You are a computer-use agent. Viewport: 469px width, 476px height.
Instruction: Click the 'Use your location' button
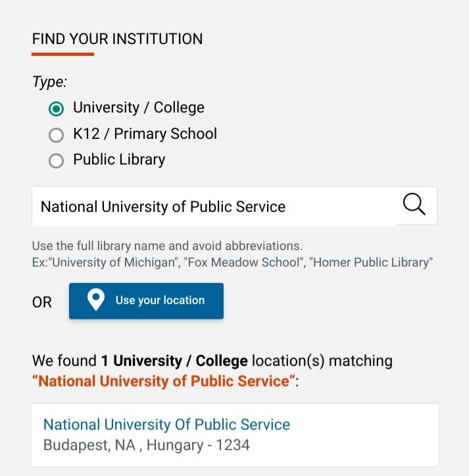point(146,301)
